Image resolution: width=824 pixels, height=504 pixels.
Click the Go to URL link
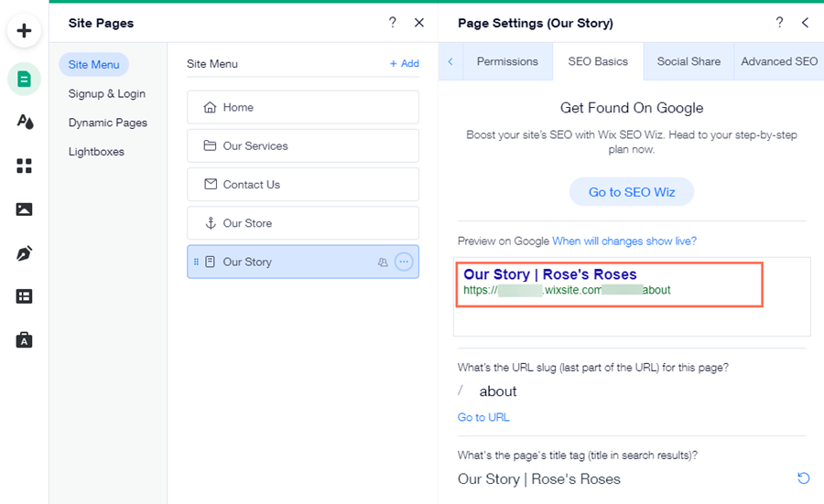[483, 417]
